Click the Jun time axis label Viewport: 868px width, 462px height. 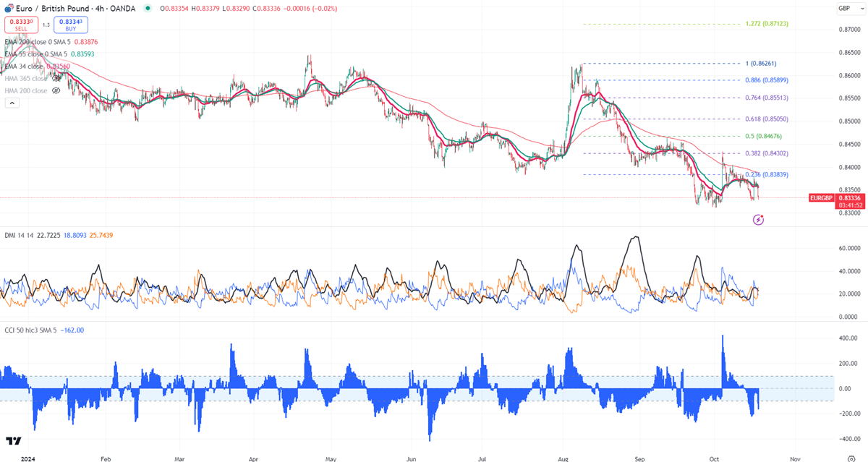coord(411,458)
